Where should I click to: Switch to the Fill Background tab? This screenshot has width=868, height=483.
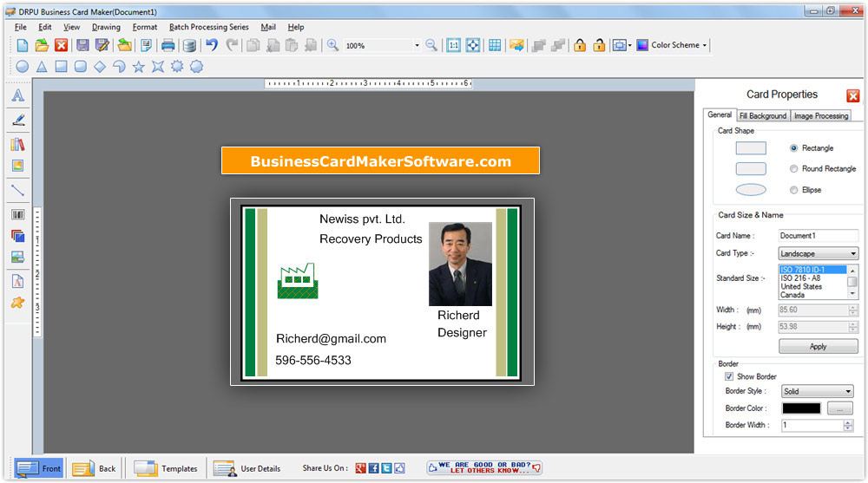pyautogui.click(x=763, y=115)
